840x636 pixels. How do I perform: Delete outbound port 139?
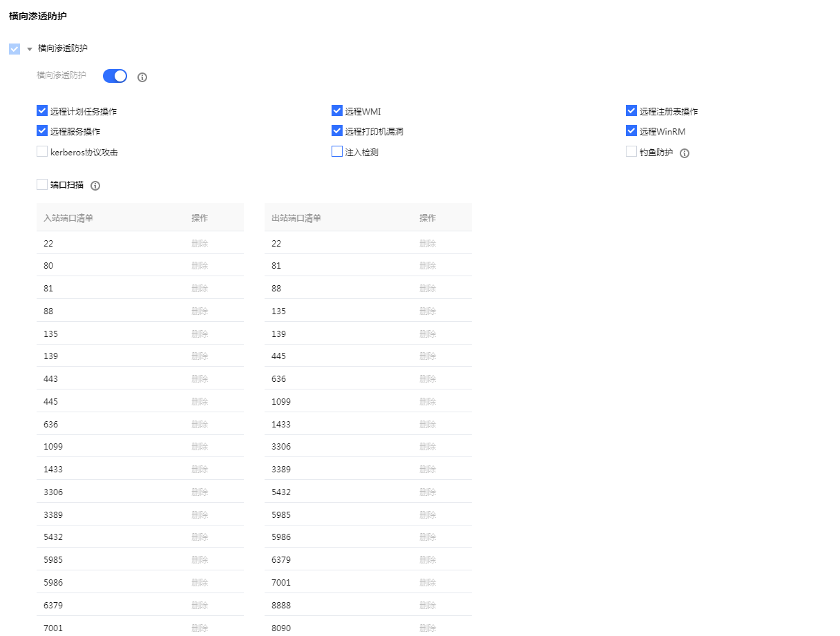[428, 334]
